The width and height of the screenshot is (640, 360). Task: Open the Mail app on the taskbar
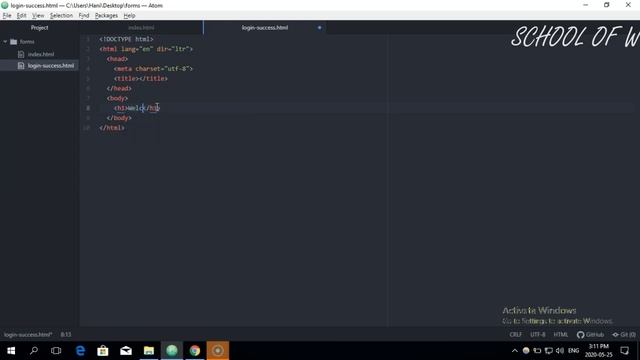pyautogui.click(x=126, y=351)
